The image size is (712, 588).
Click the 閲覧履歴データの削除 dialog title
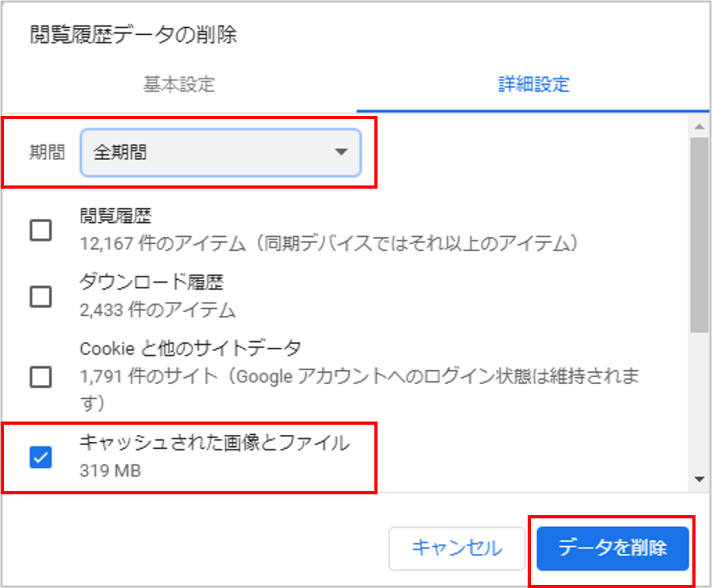[x=134, y=34]
